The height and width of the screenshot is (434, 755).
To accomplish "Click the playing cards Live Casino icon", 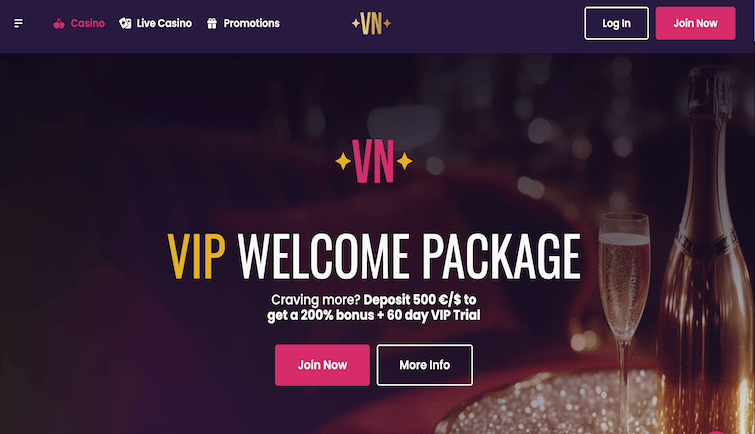I will click(x=125, y=23).
